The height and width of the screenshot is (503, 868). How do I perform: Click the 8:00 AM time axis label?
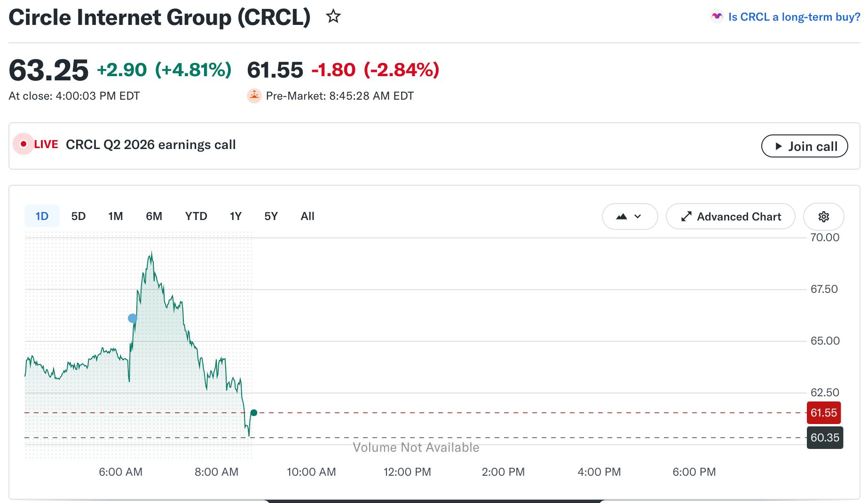click(x=216, y=472)
